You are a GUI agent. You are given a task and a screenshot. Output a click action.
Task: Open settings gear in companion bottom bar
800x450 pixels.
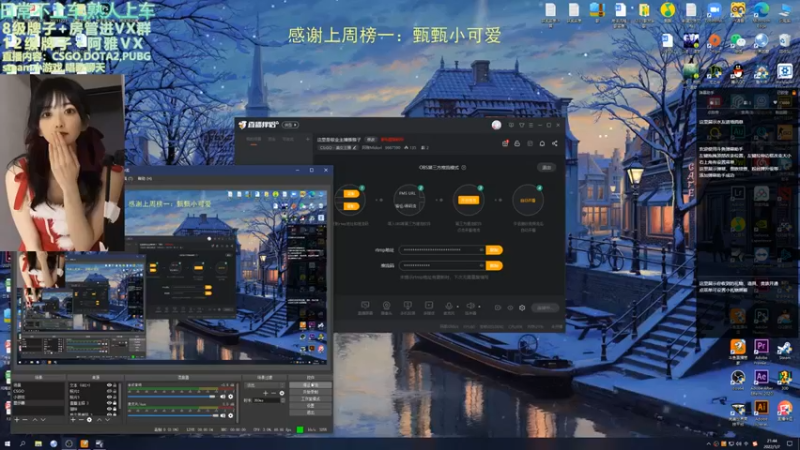point(522,308)
